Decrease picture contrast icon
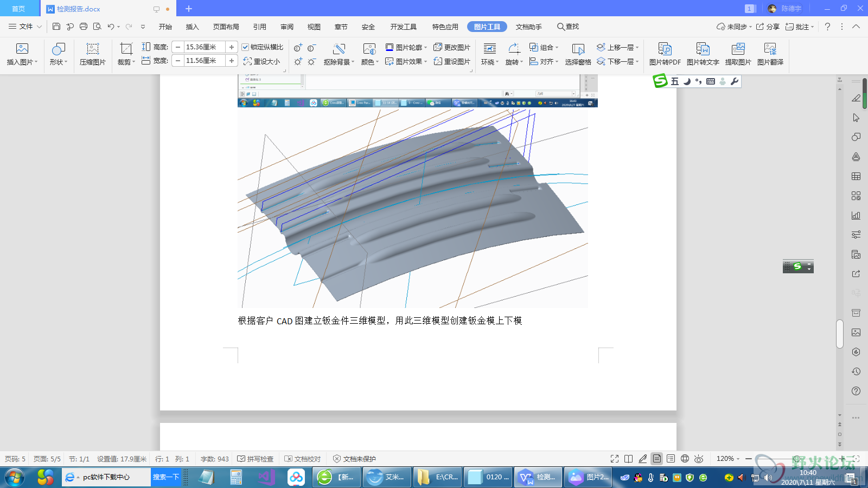868x488 pixels. (x=311, y=48)
